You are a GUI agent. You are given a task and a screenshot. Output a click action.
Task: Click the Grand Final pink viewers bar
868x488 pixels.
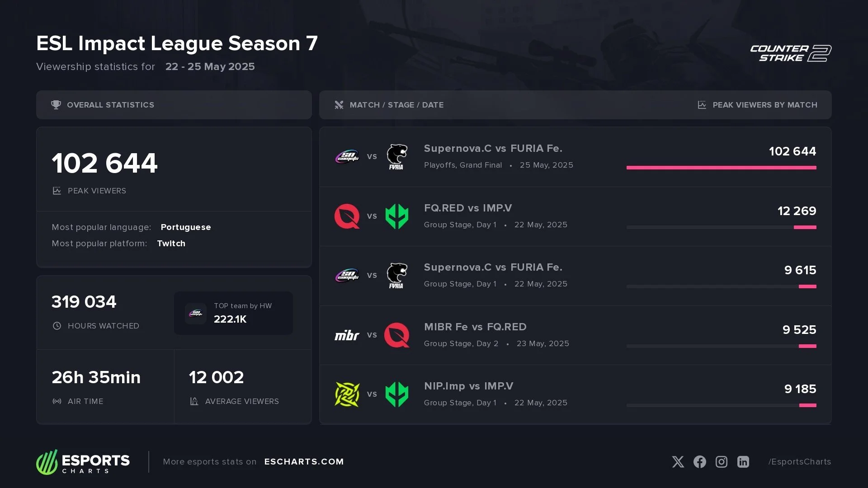[721, 168]
